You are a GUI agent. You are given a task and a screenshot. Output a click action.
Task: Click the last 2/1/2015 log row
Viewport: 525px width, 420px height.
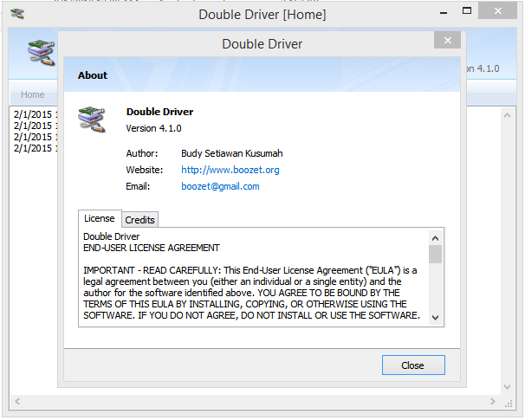[35, 148]
